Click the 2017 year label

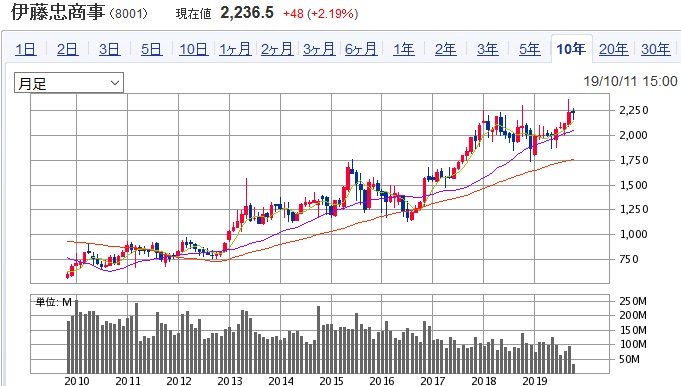433,381
